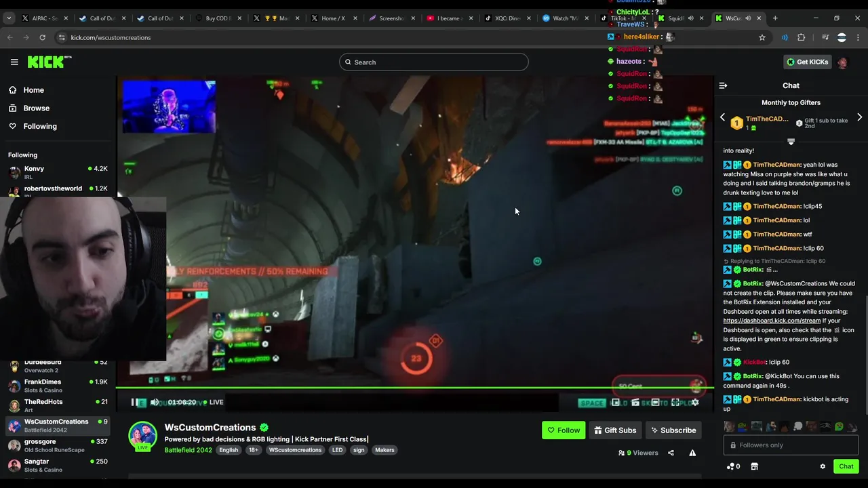Select the Makers tag

click(384, 450)
